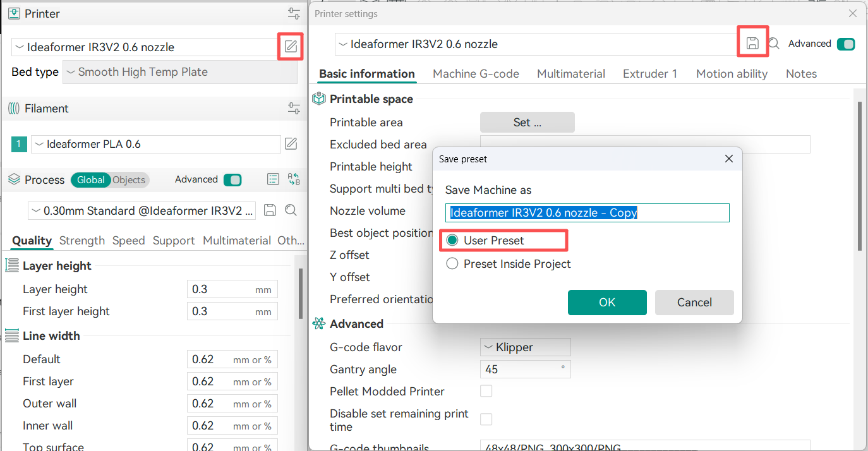Open the G-code flavor Klipper dropdown
868x451 pixels.
(526, 347)
